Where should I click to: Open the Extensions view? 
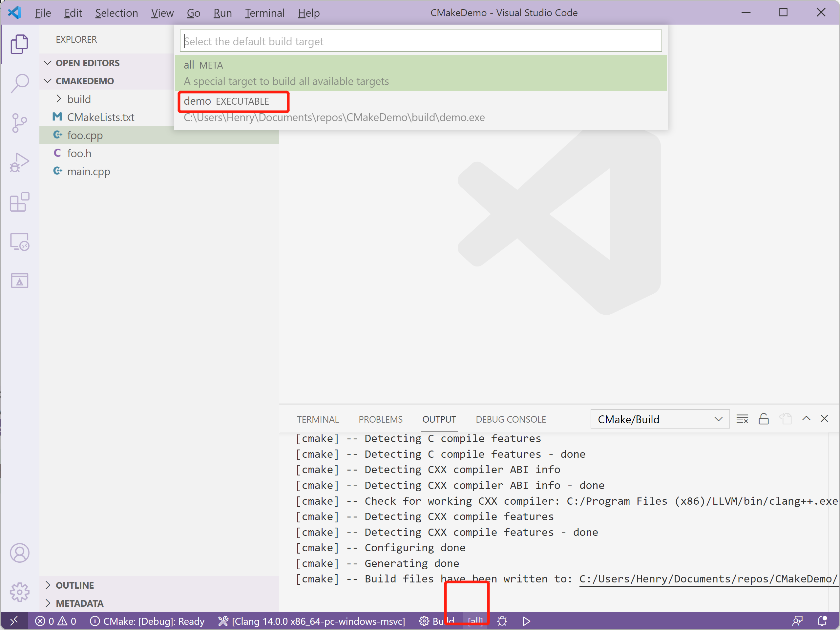pyautogui.click(x=19, y=202)
